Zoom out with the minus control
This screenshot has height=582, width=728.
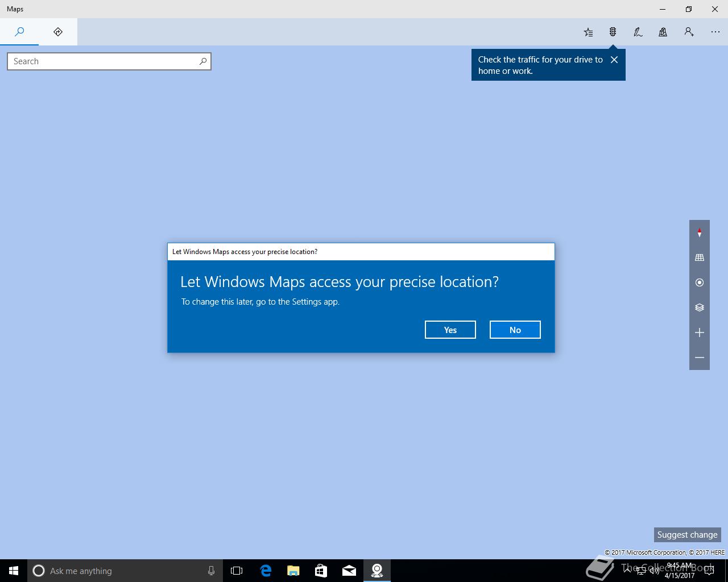click(700, 357)
